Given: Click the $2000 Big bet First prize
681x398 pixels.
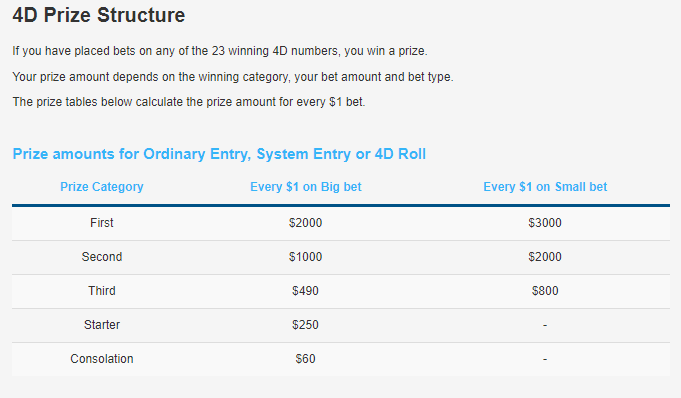Looking at the screenshot, I should (x=305, y=223).
